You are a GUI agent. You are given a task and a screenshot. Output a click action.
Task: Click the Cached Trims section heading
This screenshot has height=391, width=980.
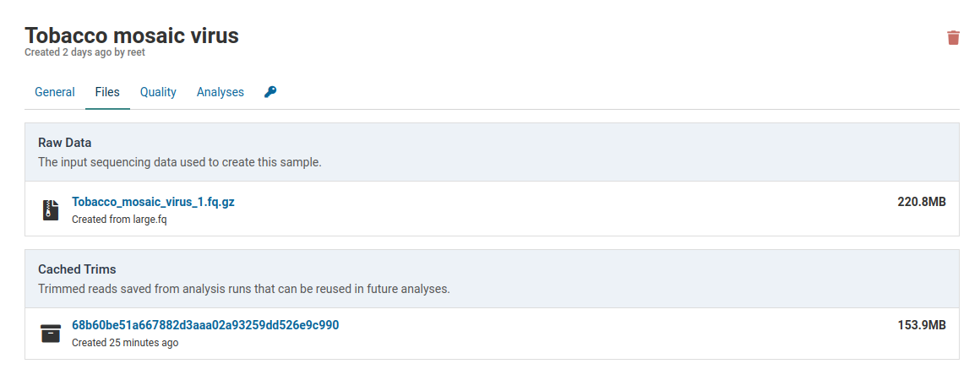pos(77,269)
